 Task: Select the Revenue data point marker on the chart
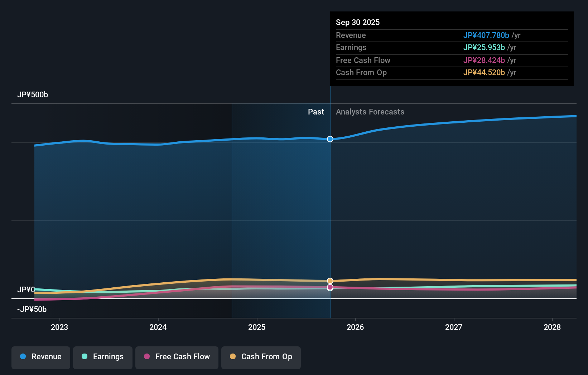330,139
